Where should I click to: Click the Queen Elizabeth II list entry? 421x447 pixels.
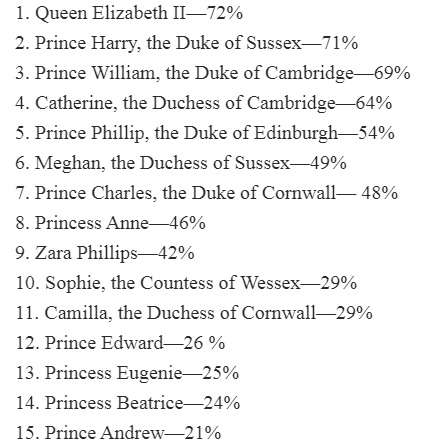click(129, 14)
